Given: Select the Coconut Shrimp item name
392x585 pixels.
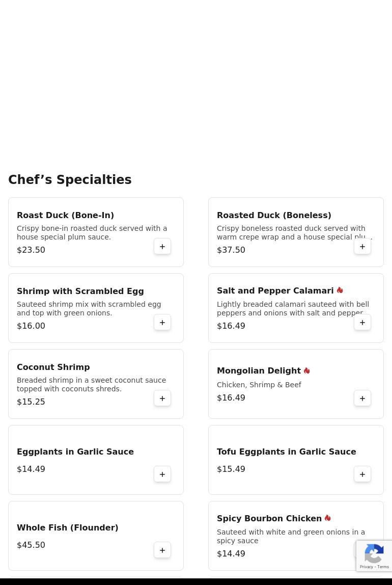Looking at the screenshot, I should click(x=53, y=367).
